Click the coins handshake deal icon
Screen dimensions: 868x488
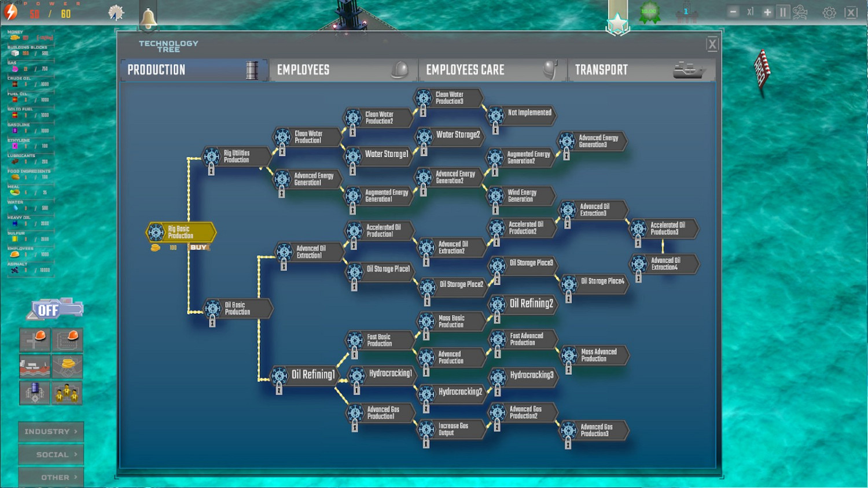tap(69, 366)
